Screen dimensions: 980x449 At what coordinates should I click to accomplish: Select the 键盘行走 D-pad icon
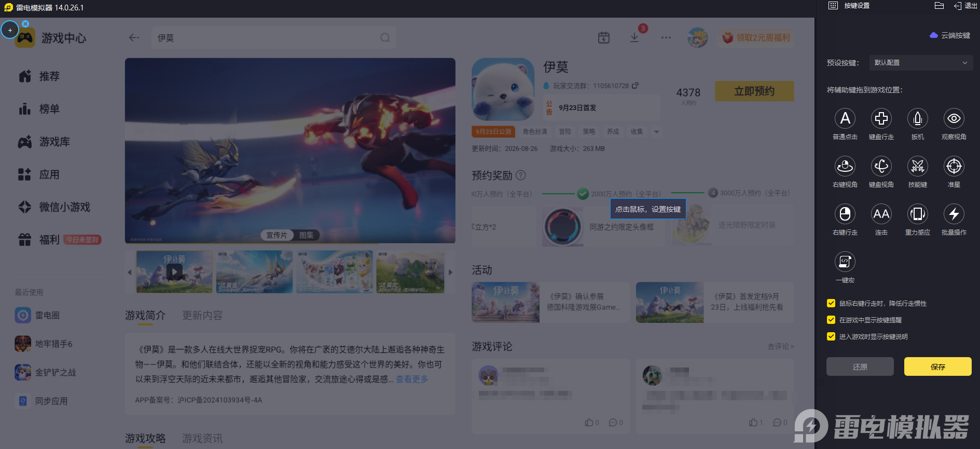(881, 118)
